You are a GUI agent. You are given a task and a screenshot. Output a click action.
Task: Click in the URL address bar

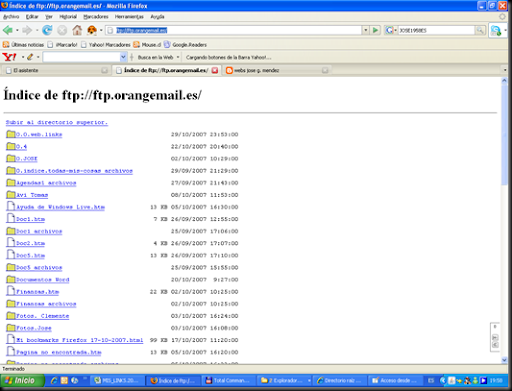[x=233, y=30]
